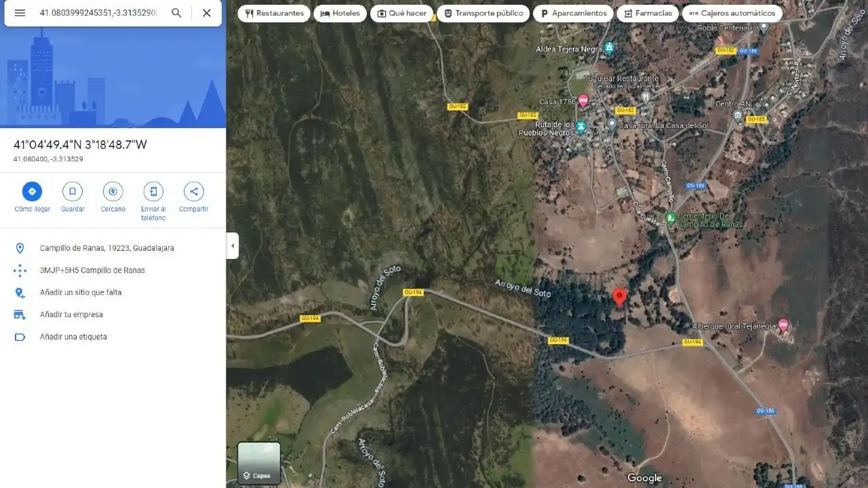Click the 41°04'49.4"N 3°18'48.7"W heading

[80, 144]
